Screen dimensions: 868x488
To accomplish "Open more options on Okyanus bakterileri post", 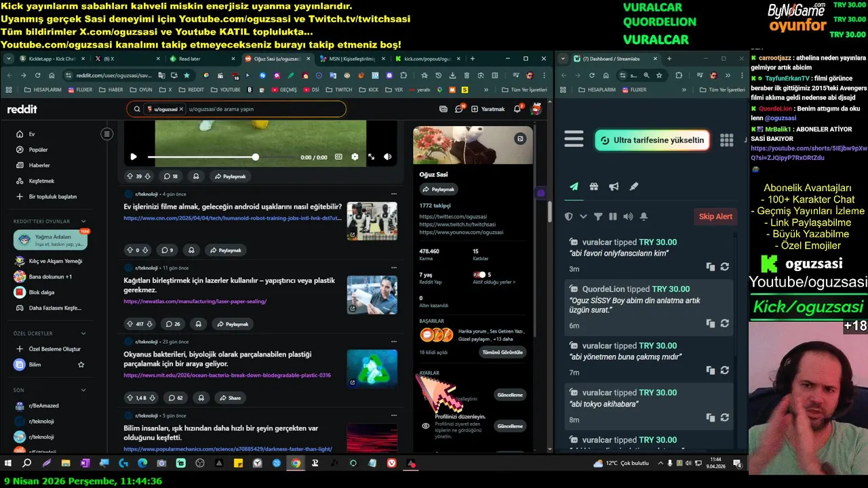I will (393, 342).
